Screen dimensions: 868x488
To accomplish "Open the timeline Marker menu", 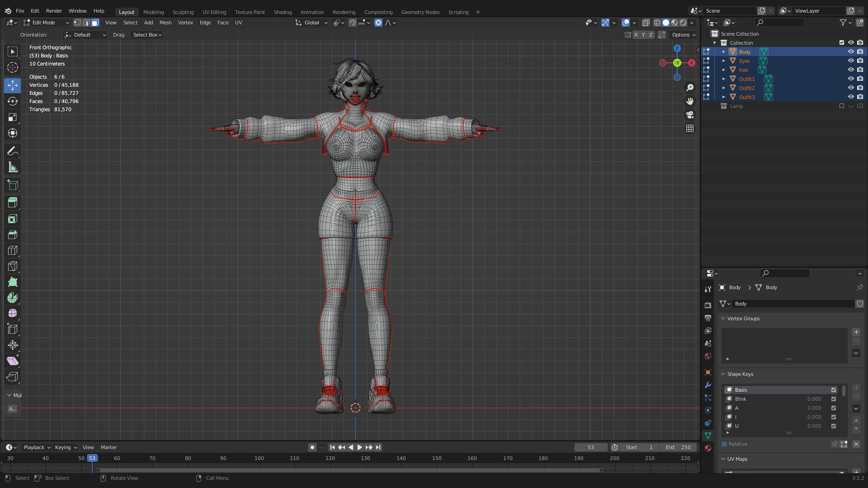I will [x=108, y=447].
